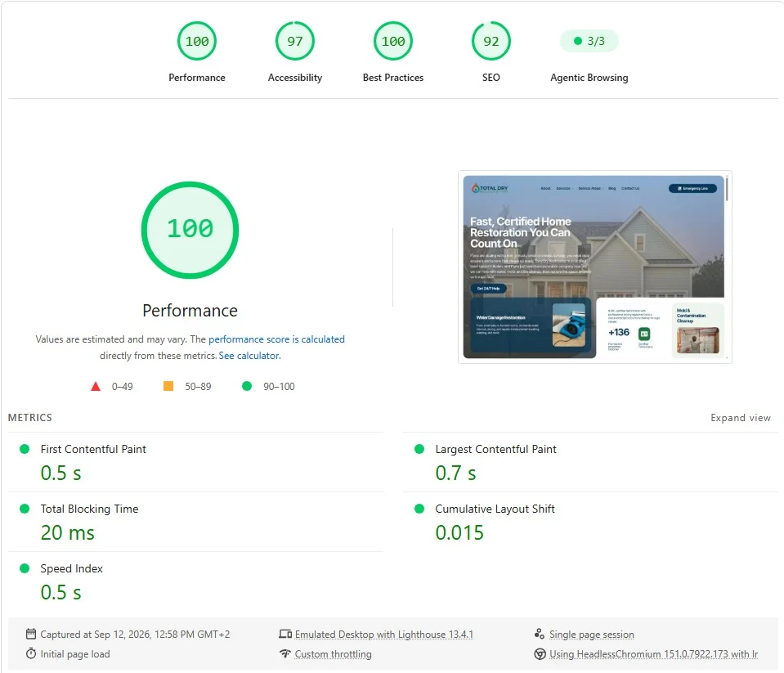Click the Cumulative Layout Shift metric label
784x673 pixels.
click(x=495, y=509)
